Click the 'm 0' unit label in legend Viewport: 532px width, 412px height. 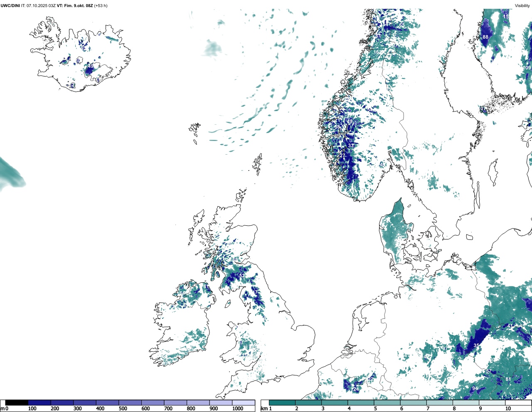pyautogui.click(x=4, y=409)
